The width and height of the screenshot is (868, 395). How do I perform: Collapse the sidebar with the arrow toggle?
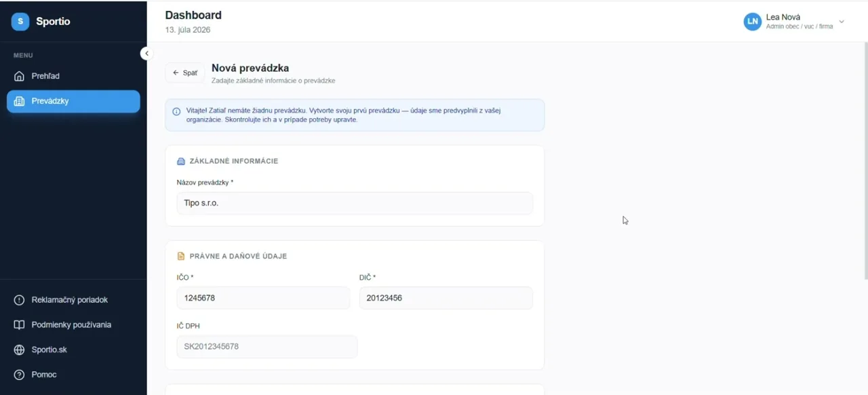[x=146, y=54]
